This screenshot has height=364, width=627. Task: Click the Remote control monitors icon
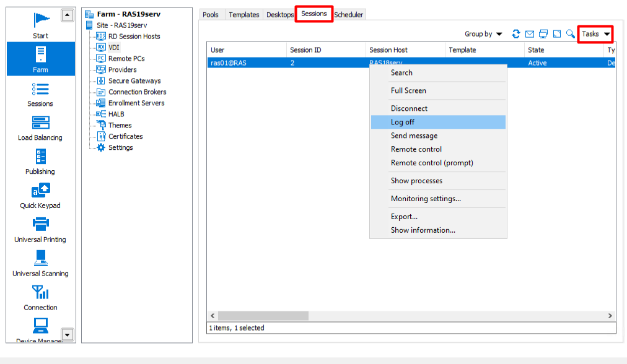coord(543,34)
